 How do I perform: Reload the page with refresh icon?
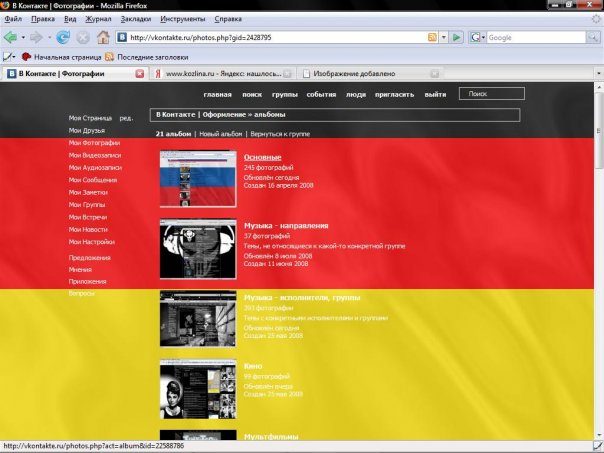tap(63, 37)
